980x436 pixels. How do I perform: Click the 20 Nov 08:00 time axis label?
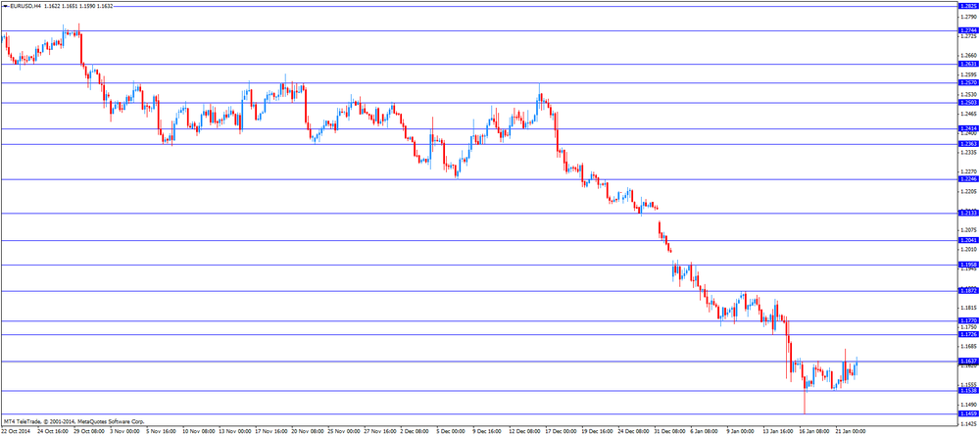tap(306, 431)
